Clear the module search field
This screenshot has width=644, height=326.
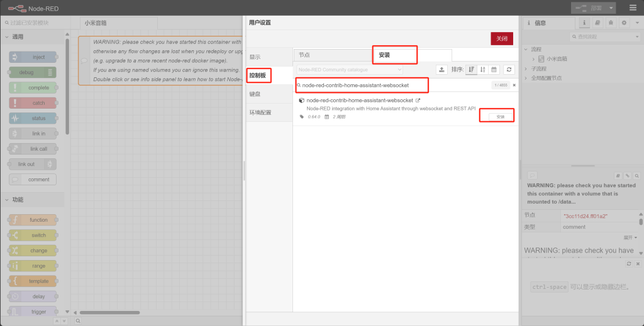pyautogui.click(x=514, y=85)
